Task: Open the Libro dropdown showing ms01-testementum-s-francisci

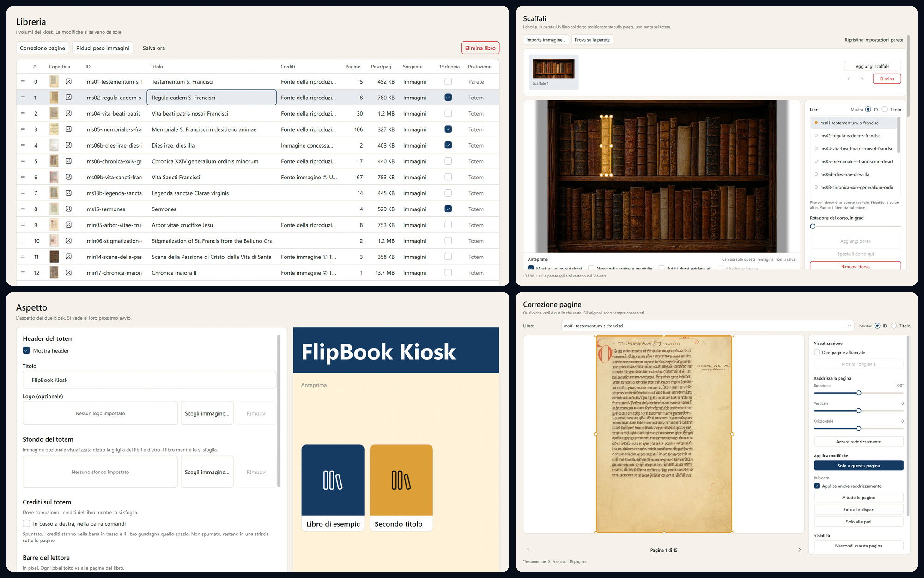Action: tap(707, 326)
